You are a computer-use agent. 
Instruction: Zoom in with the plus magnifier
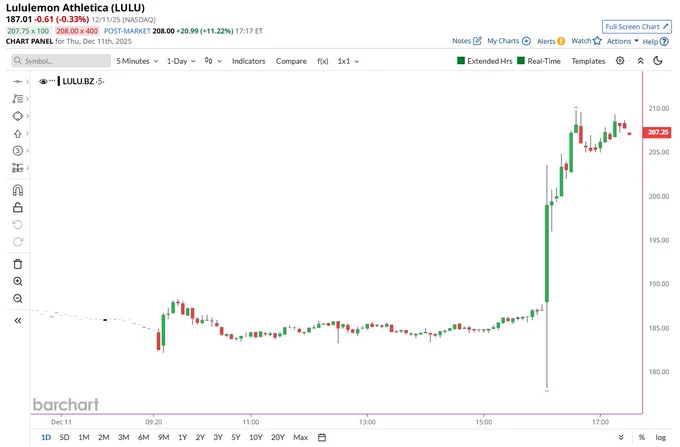point(18,281)
